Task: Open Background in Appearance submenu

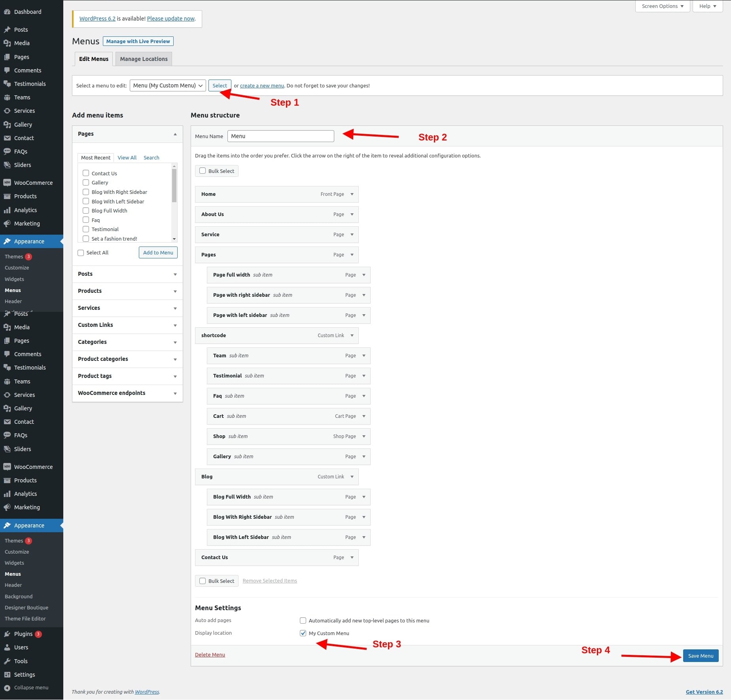Action: coord(19,596)
